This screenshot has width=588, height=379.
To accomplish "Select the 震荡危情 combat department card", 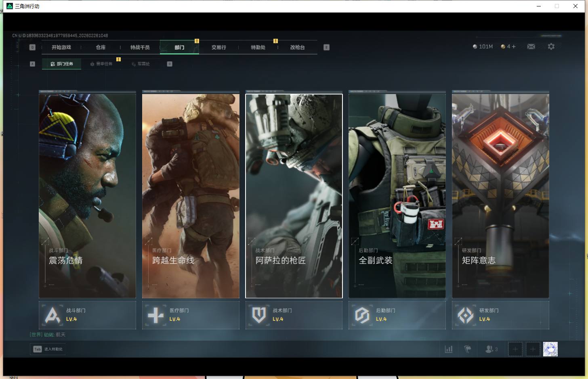I will coord(87,196).
